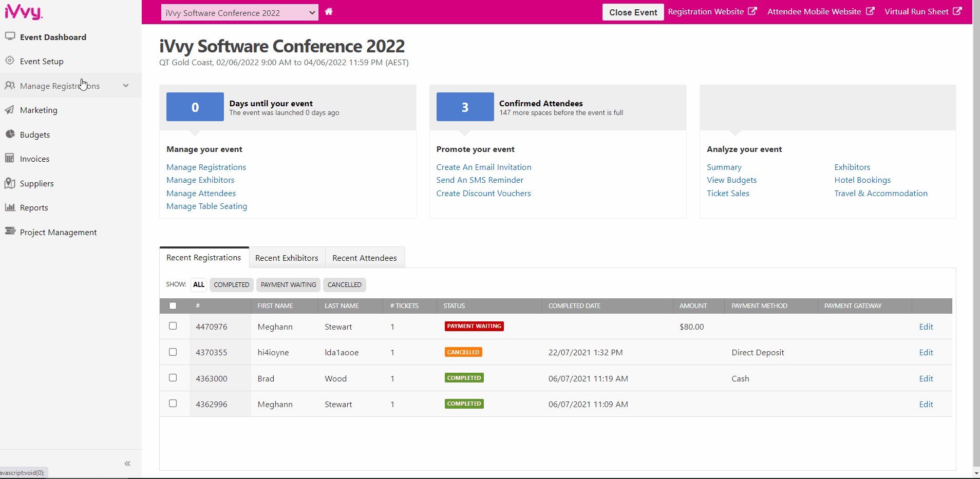Click the Event Dashboard monitor icon

click(x=10, y=36)
